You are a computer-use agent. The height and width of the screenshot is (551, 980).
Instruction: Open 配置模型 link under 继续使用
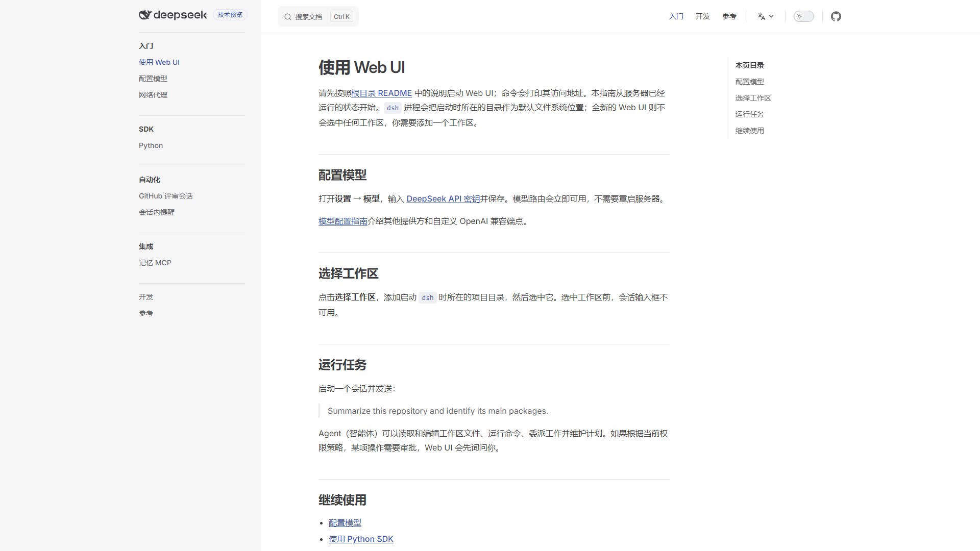[x=345, y=523]
